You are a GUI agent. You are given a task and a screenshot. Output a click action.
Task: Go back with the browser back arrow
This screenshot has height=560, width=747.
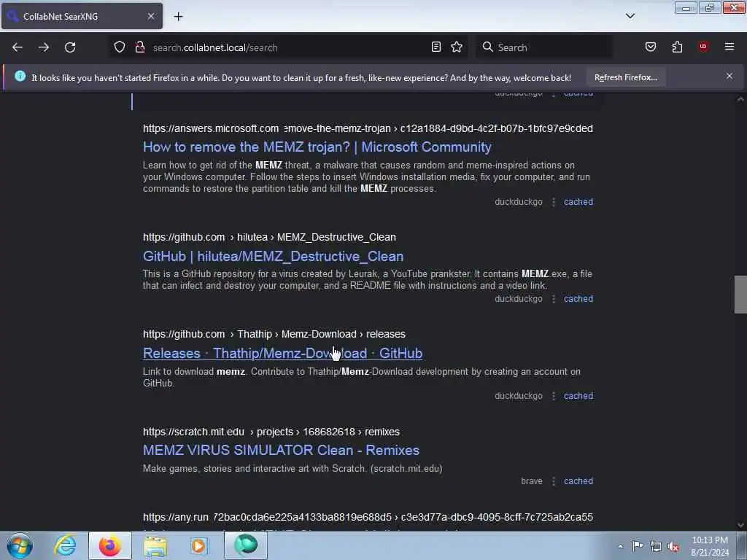[x=18, y=47]
